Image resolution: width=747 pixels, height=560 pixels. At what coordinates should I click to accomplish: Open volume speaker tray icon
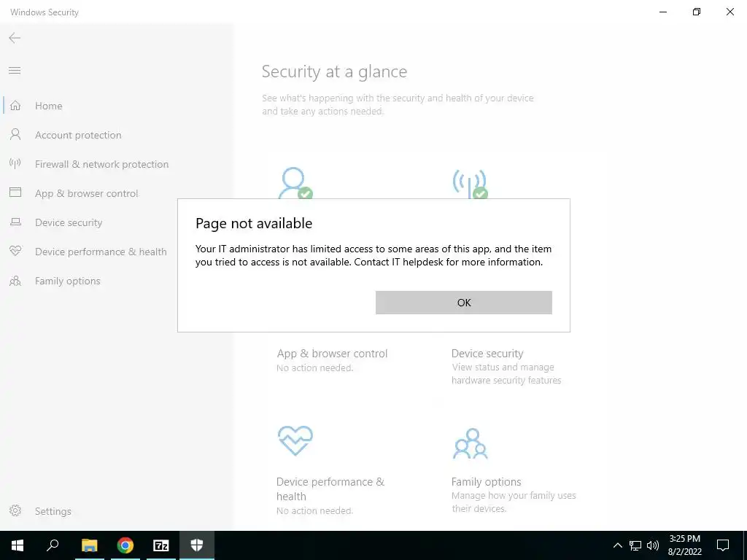[653, 545]
